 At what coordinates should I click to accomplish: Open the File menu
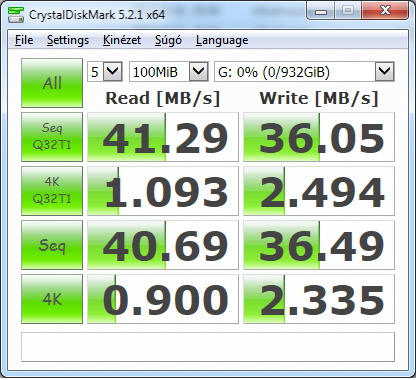click(x=24, y=40)
